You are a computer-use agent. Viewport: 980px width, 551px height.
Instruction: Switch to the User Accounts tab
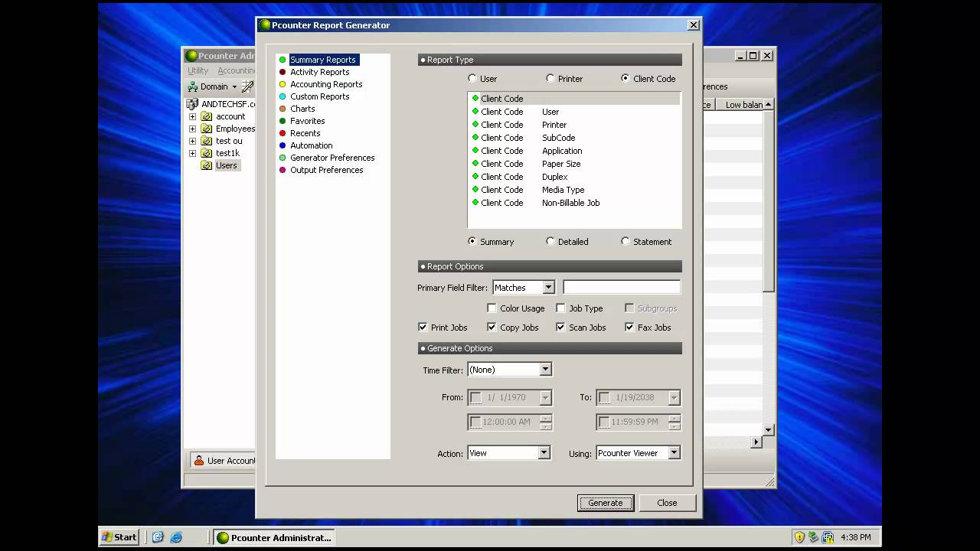coord(224,461)
